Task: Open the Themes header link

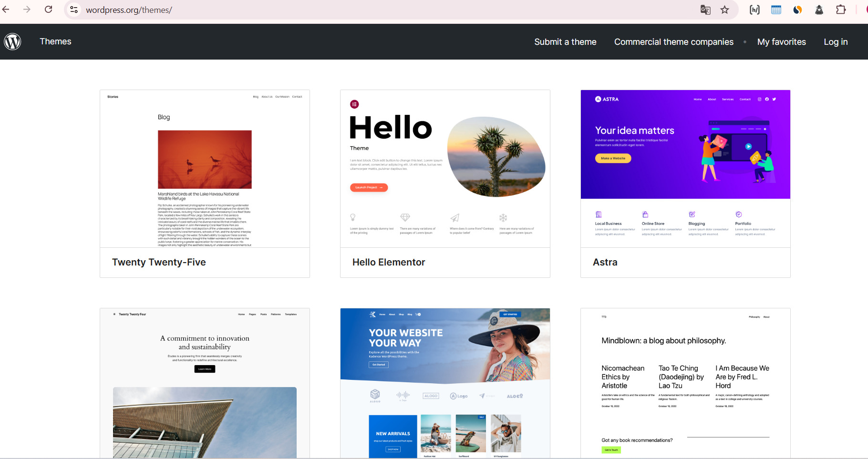Action: [x=55, y=41]
